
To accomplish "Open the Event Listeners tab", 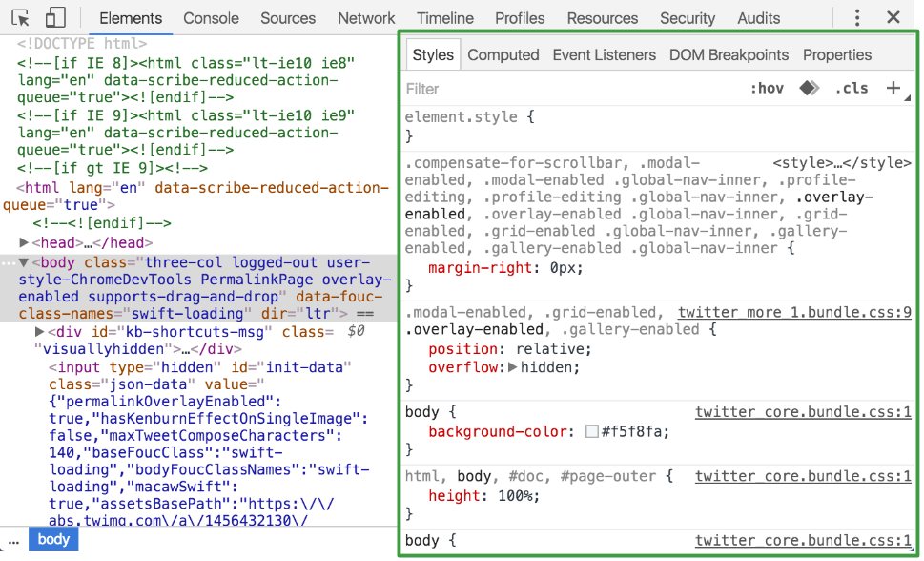I will (605, 55).
